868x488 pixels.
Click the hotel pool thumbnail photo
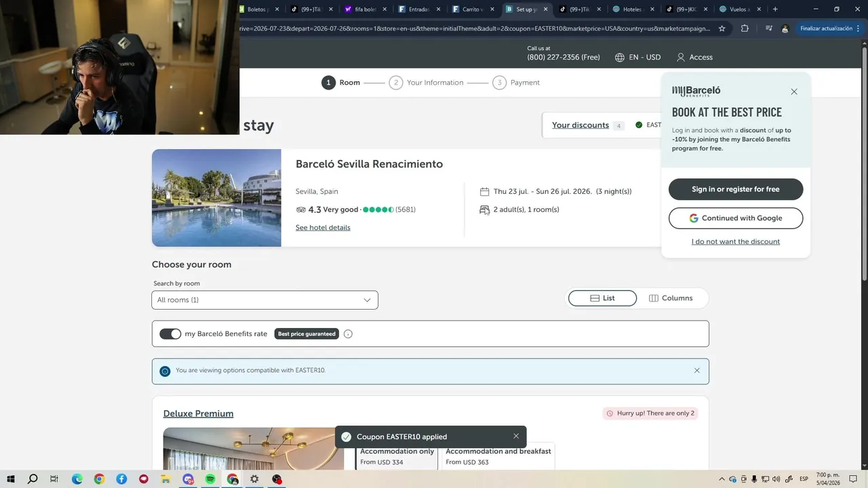click(x=216, y=198)
